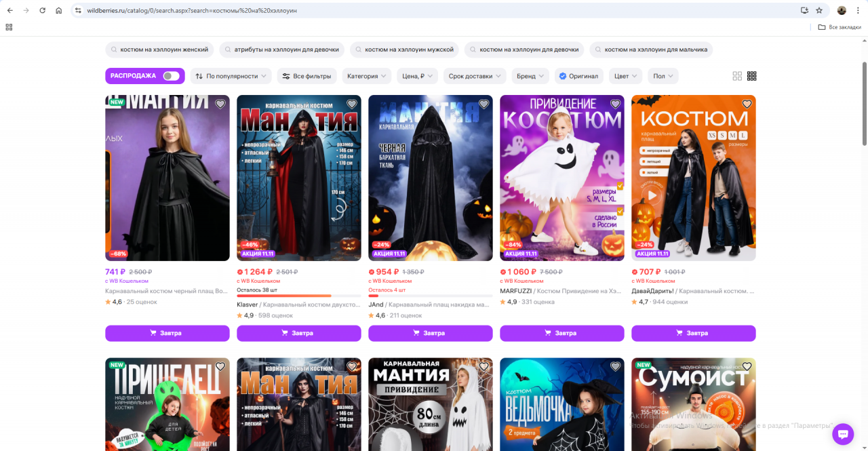The height and width of the screenshot is (451, 868).
Task: Open the browser apps grid icon
Action: click(9, 27)
